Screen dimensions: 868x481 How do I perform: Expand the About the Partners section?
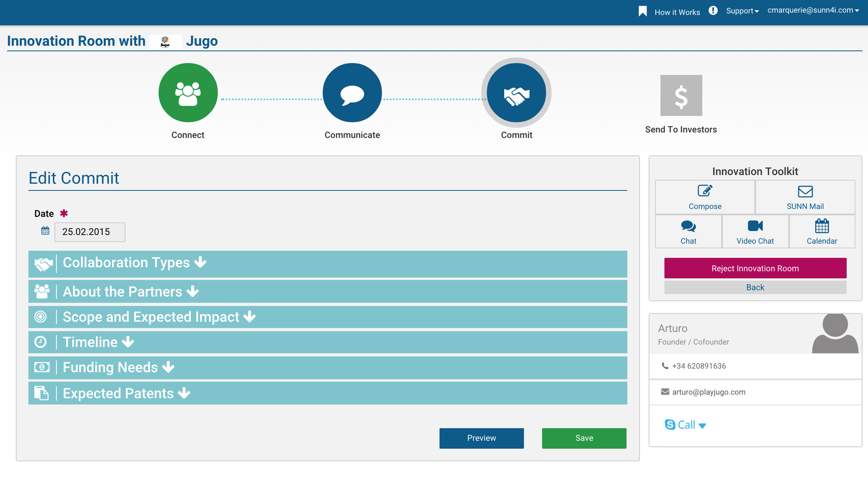pos(328,291)
